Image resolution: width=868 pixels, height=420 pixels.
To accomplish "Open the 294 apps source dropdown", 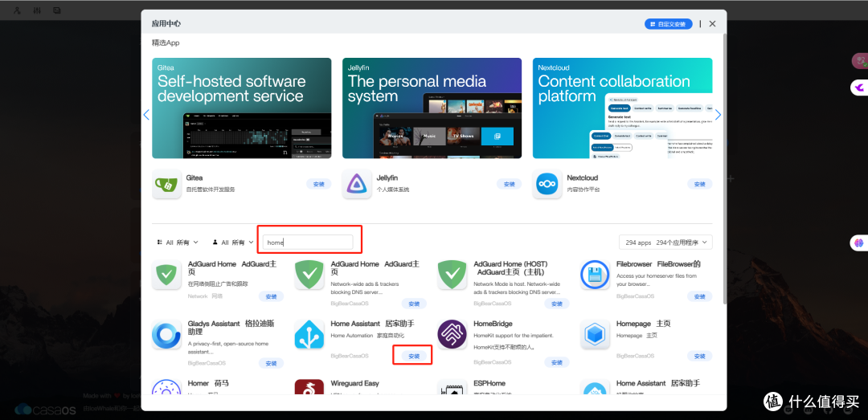I will [x=666, y=243].
